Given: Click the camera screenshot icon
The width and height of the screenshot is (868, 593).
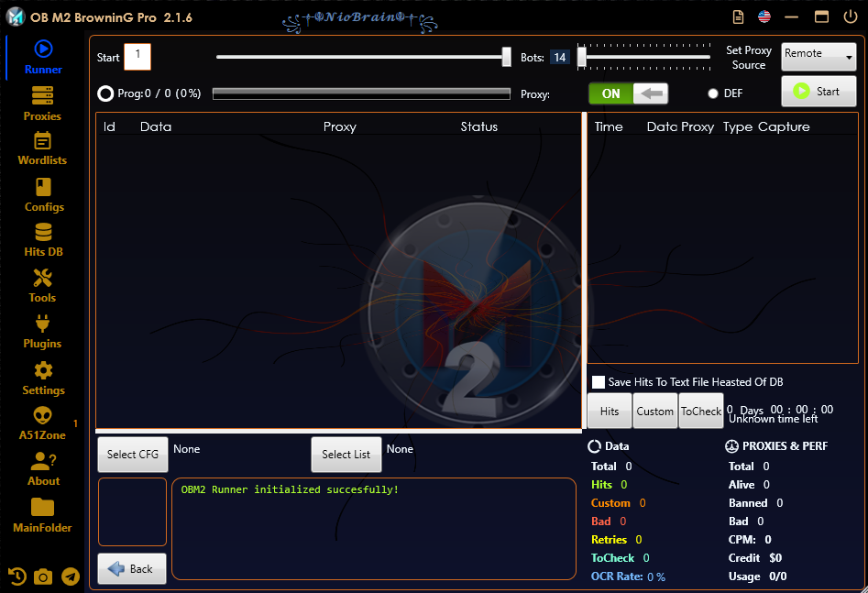Looking at the screenshot, I should click(43, 577).
